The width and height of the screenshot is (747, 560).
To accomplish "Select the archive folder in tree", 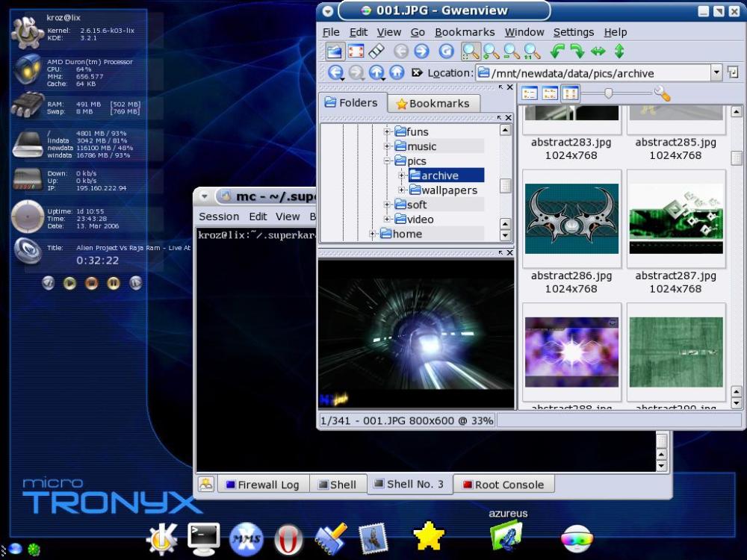I will tap(447, 175).
